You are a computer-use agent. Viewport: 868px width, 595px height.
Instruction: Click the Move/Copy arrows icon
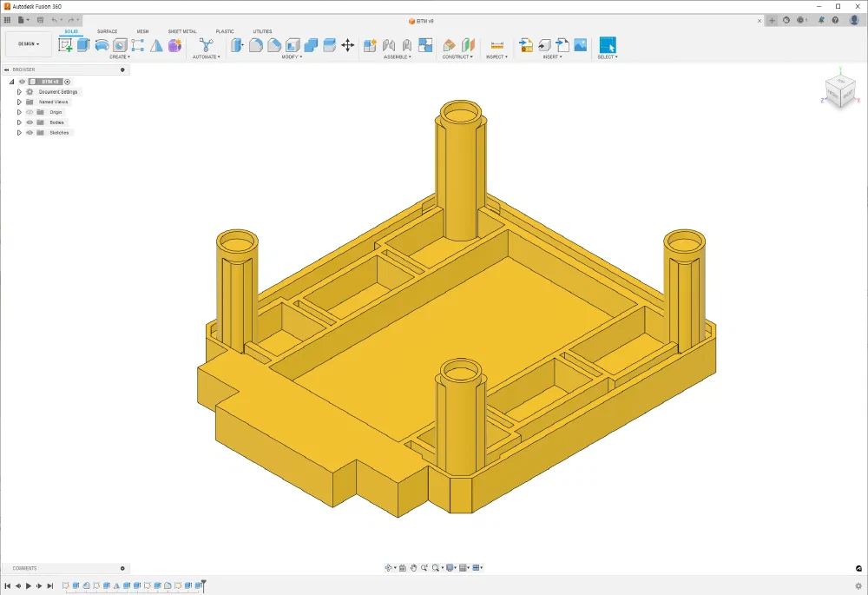348,45
